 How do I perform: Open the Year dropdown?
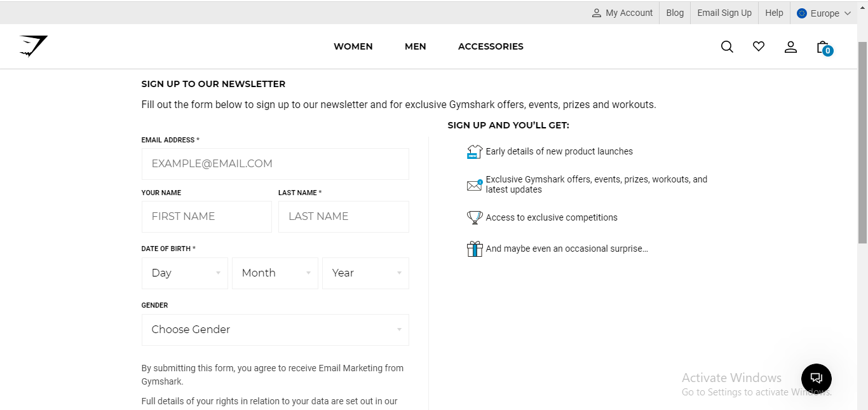point(365,273)
